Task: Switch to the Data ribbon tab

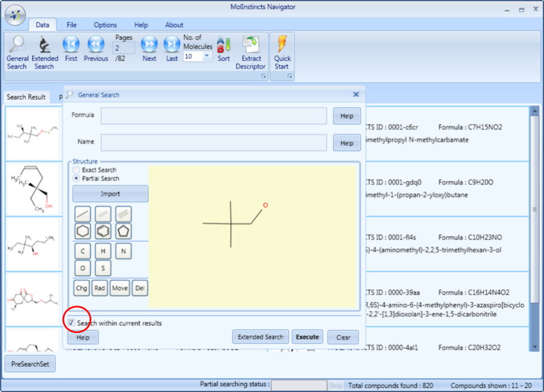Action: tap(43, 24)
